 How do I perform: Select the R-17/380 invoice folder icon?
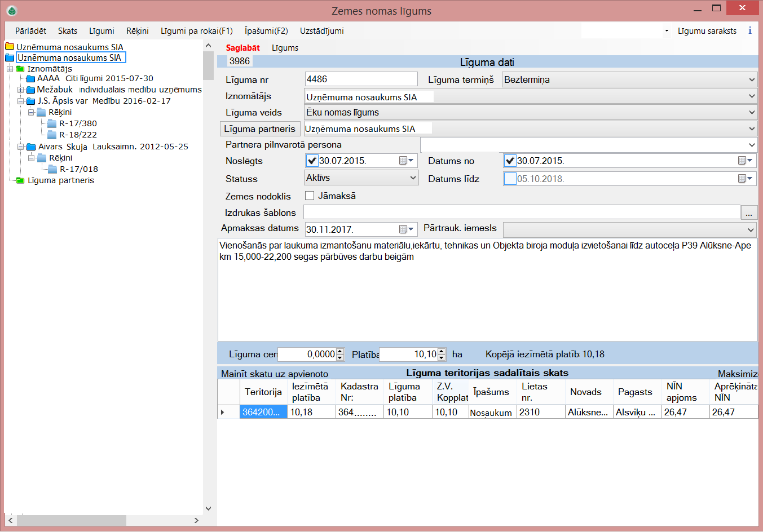tap(52, 123)
